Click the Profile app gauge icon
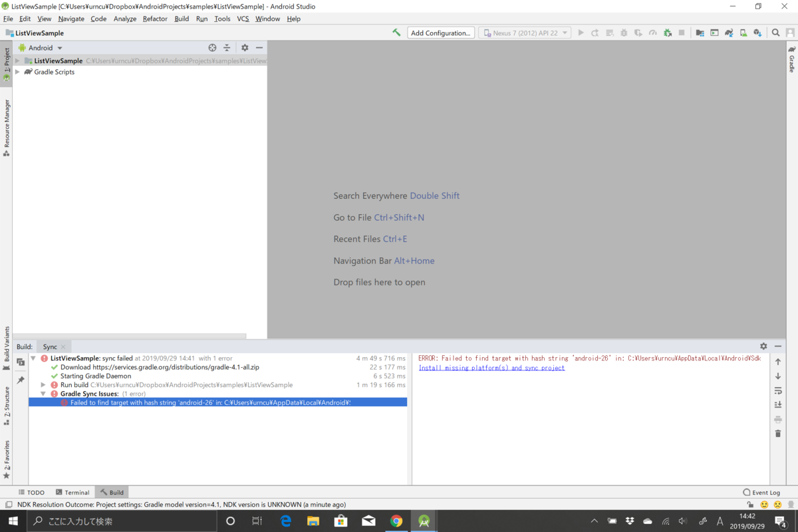This screenshot has height=532, width=798. click(652, 33)
